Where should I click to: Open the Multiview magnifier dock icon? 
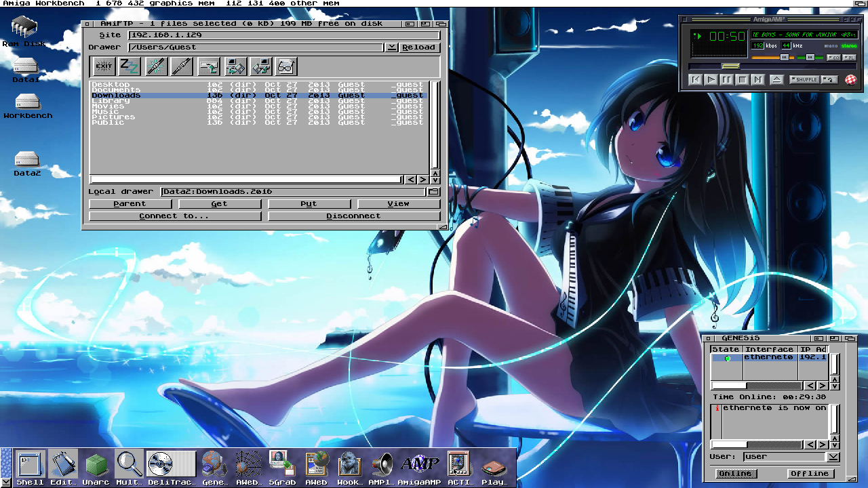129,468
